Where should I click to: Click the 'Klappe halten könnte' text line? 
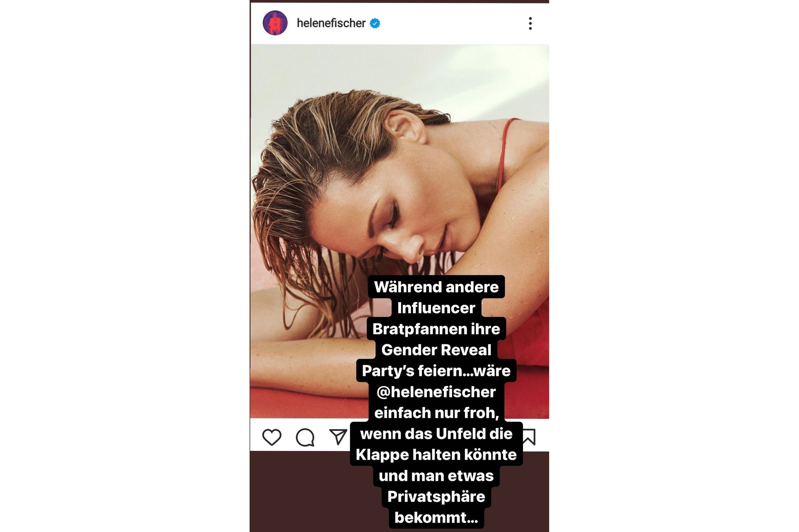[436, 454]
